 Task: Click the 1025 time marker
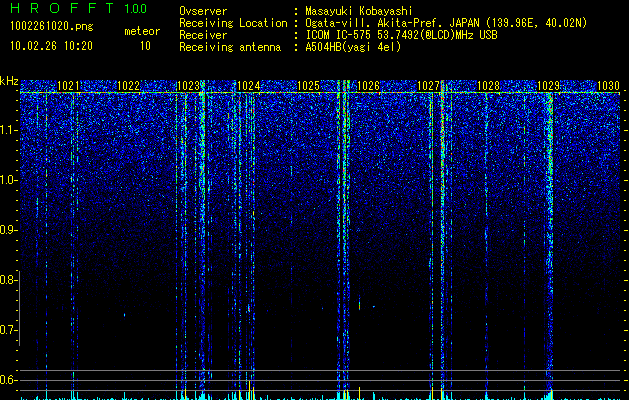308,85
